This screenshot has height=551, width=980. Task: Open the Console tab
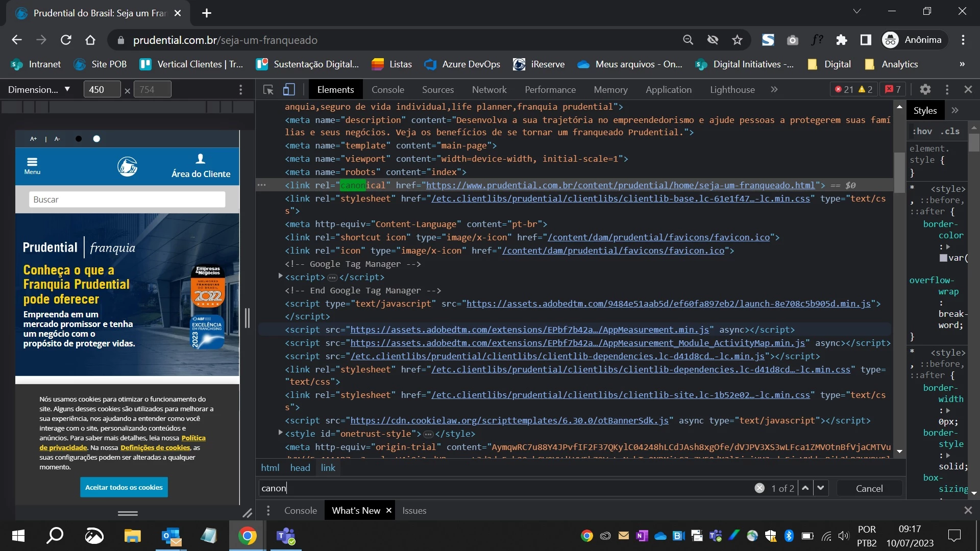tap(387, 90)
